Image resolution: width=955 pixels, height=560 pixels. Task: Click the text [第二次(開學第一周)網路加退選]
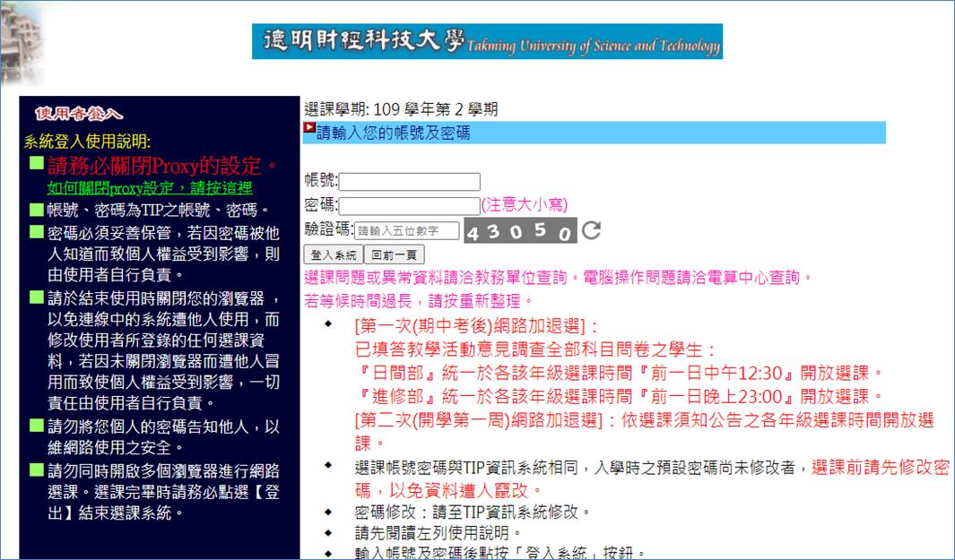click(x=478, y=420)
